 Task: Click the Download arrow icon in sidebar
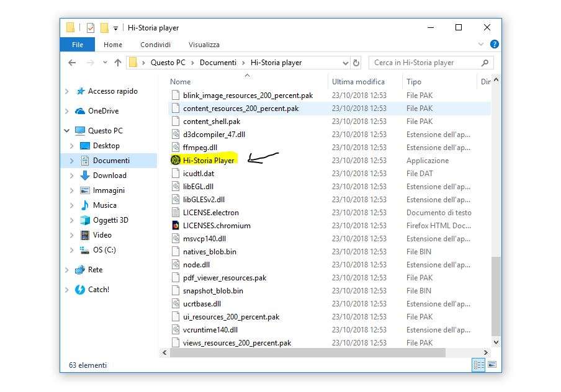(85, 176)
